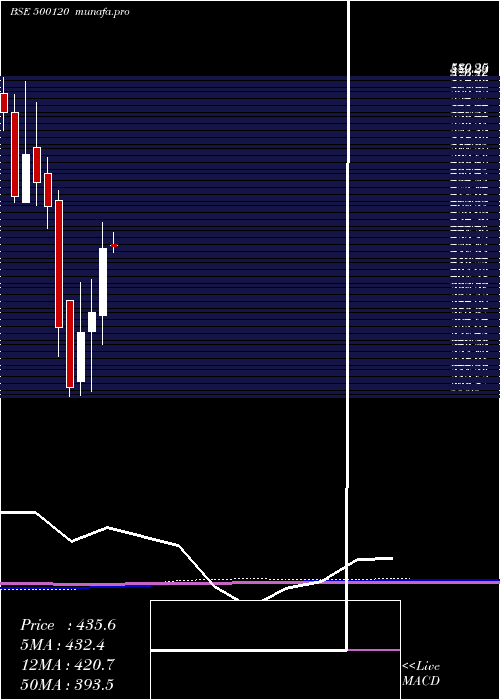Click the Price : 435.6 readout
Image resolution: width=500 pixels, height=700 pixels.
(68, 625)
